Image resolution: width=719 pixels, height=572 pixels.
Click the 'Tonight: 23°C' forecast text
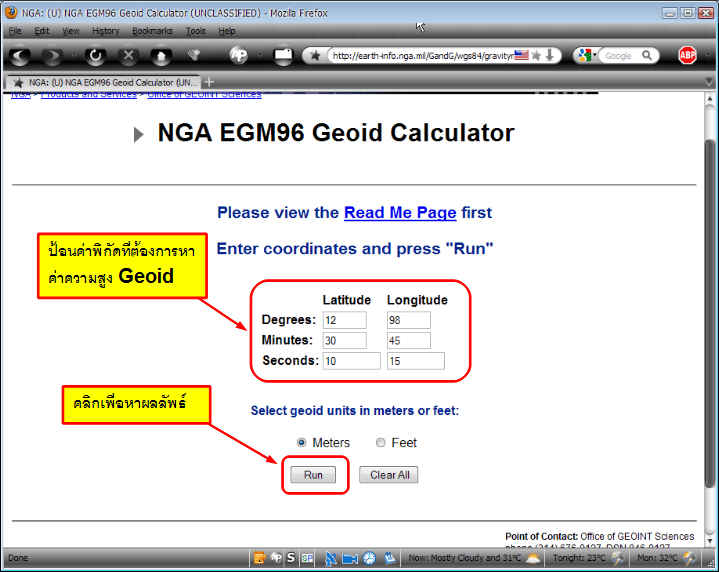pyautogui.click(x=579, y=558)
